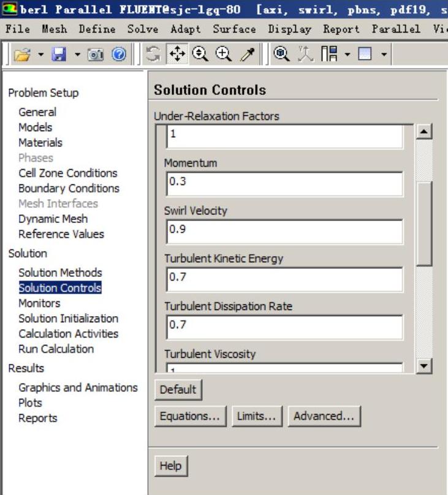Select Cell Zone Conditions in the tree
The width and height of the screenshot is (448, 495).
(x=68, y=173)
